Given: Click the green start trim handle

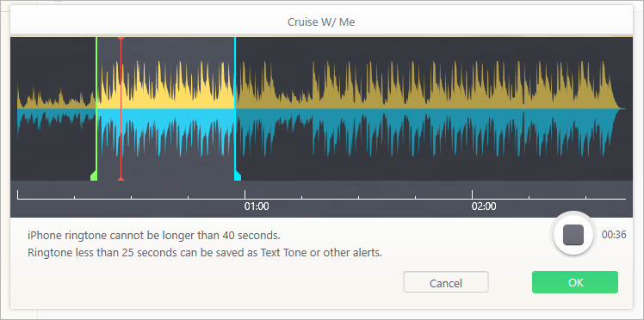Looking at the screenshot, I should click(94, 175).
